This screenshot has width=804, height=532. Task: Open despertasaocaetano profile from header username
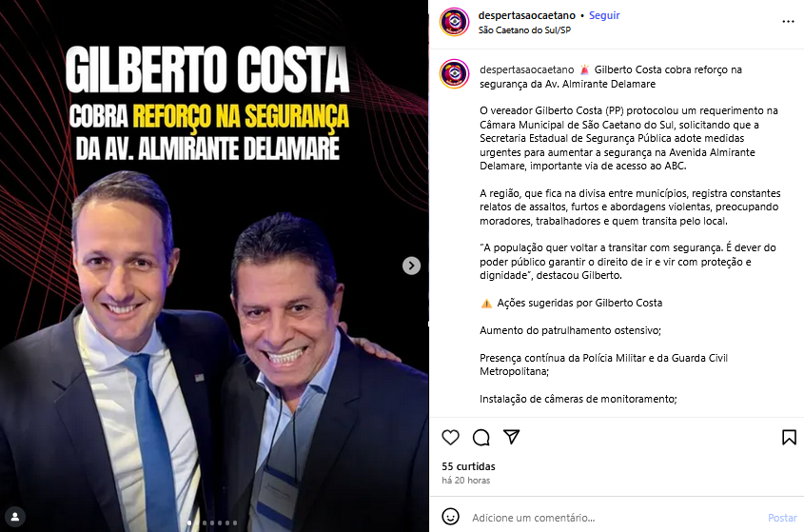click(x=526, y=15)
